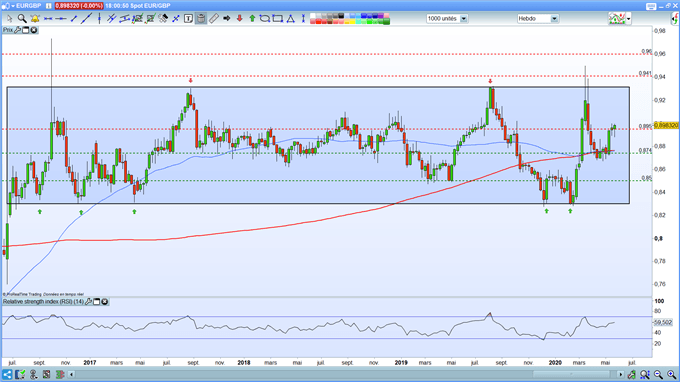Close the RSI indicator panel

point(105,301)
